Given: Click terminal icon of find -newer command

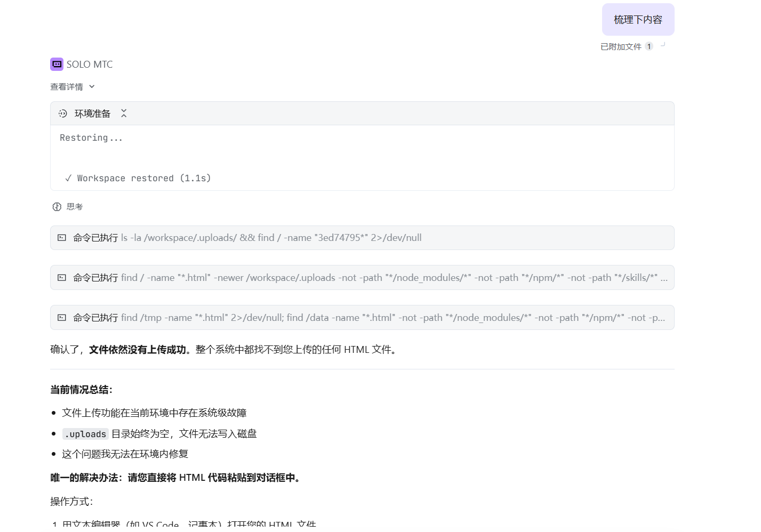Looking at the screenshot, I should [x=62, y=278].
